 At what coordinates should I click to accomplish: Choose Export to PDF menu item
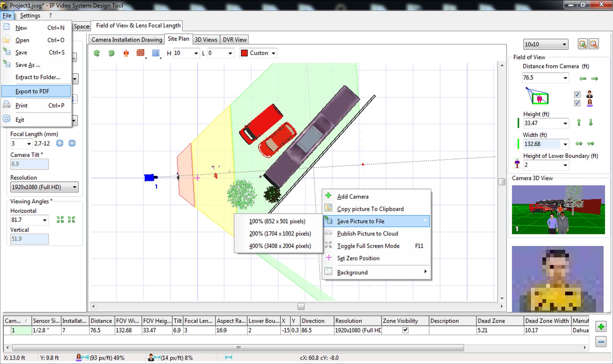click(x=32, y=91)
